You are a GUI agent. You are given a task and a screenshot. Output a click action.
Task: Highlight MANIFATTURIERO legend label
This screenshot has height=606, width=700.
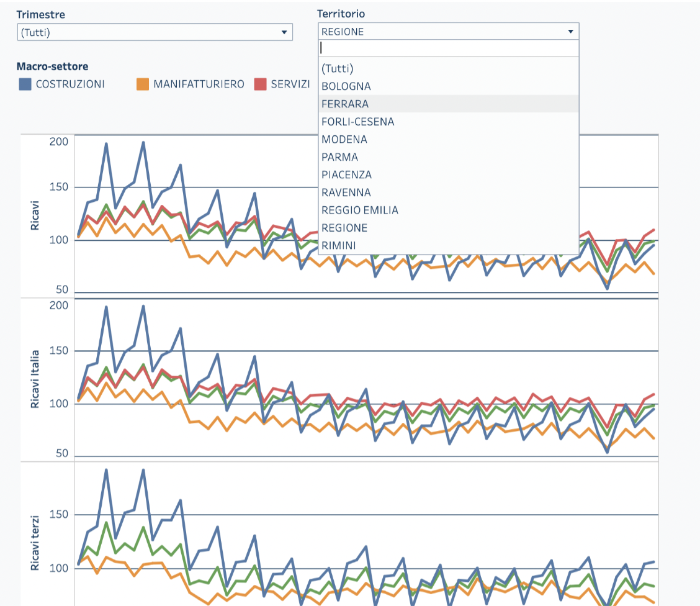tap(199, 84)
